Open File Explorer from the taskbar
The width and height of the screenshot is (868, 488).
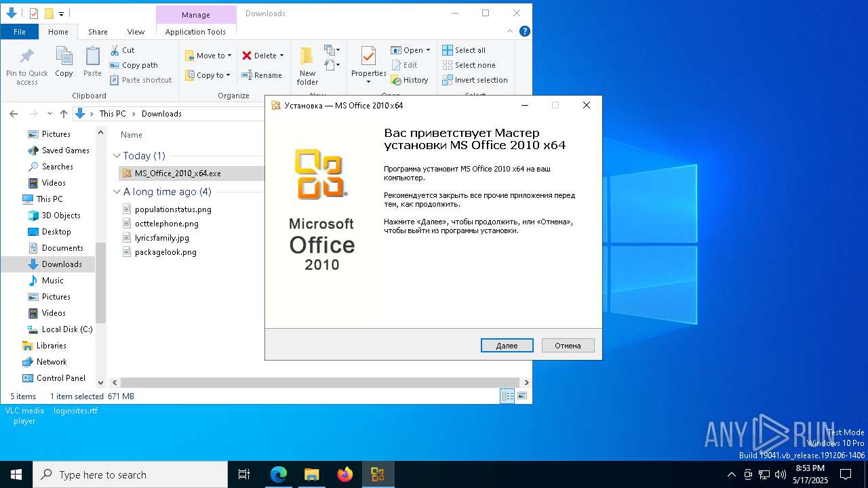point(312,474)
